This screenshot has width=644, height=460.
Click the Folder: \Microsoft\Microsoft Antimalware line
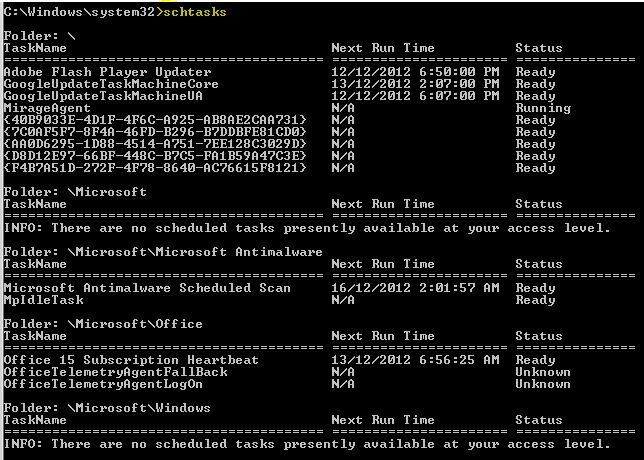point(163,252)
